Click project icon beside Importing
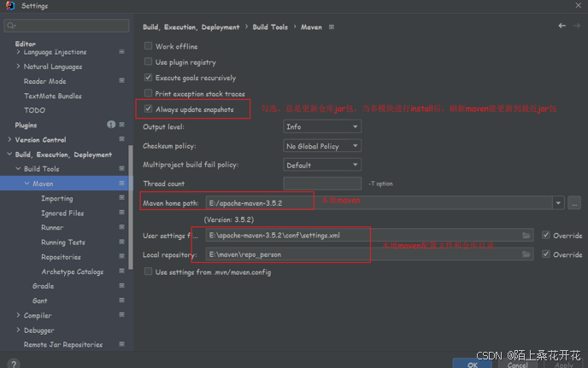The height and width of the screenshot is (368, 588). pos(122,197)
